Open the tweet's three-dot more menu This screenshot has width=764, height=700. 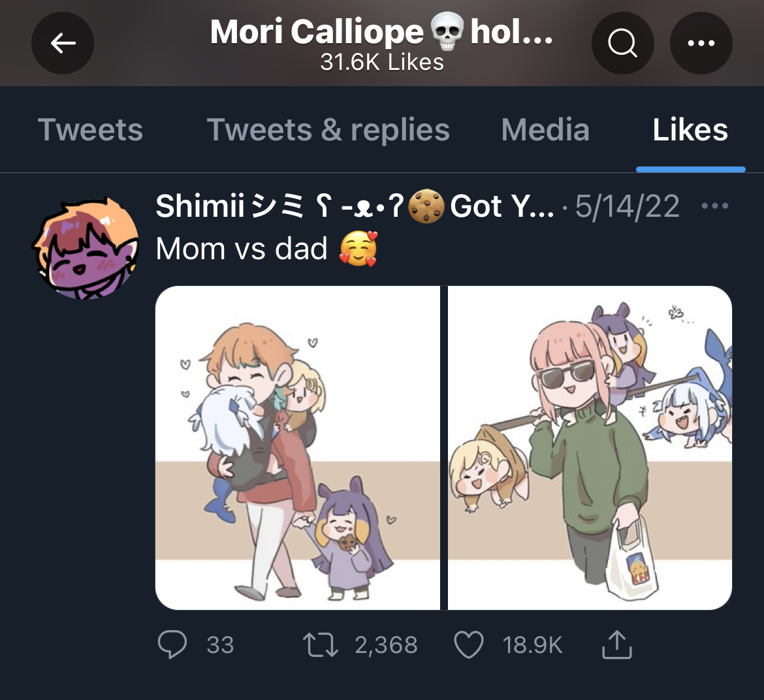point(715,206)
